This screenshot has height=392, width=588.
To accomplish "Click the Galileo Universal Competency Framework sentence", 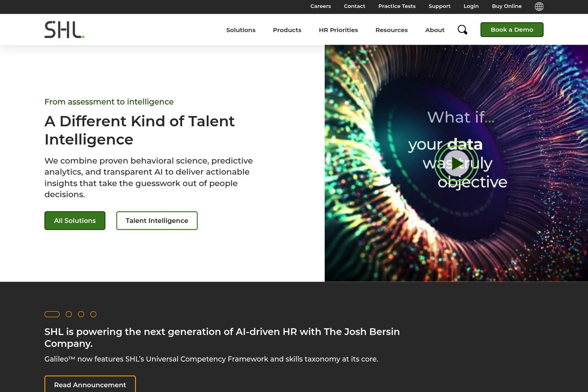I will coord(211,359).
